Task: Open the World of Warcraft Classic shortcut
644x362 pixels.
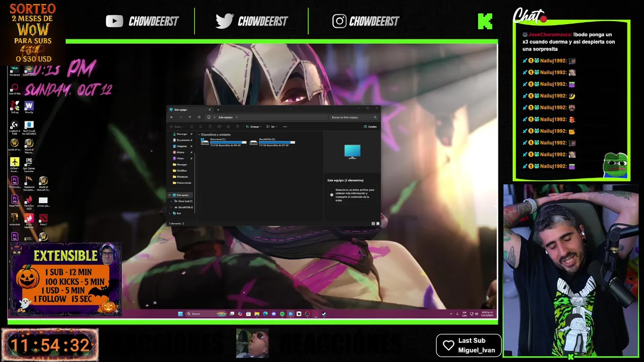Action: point(43,184)
